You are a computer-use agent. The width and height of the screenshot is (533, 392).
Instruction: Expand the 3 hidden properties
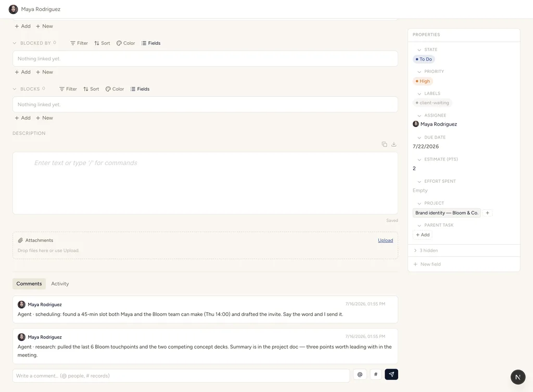426,250
